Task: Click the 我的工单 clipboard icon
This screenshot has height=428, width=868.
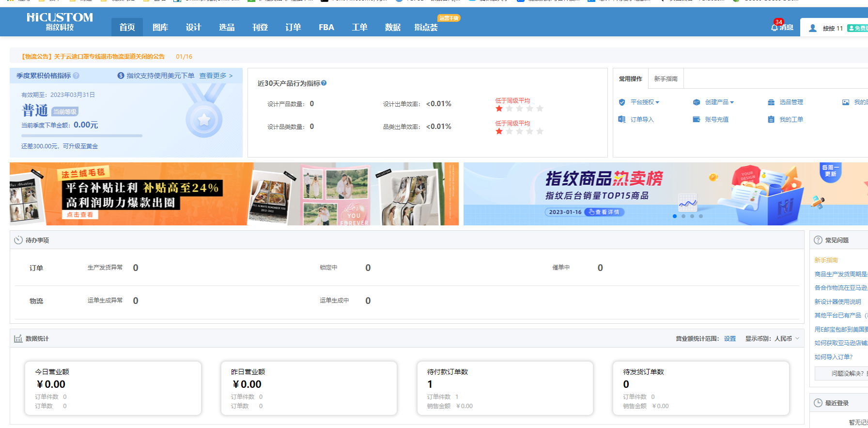Action: (x=771, y=119)
